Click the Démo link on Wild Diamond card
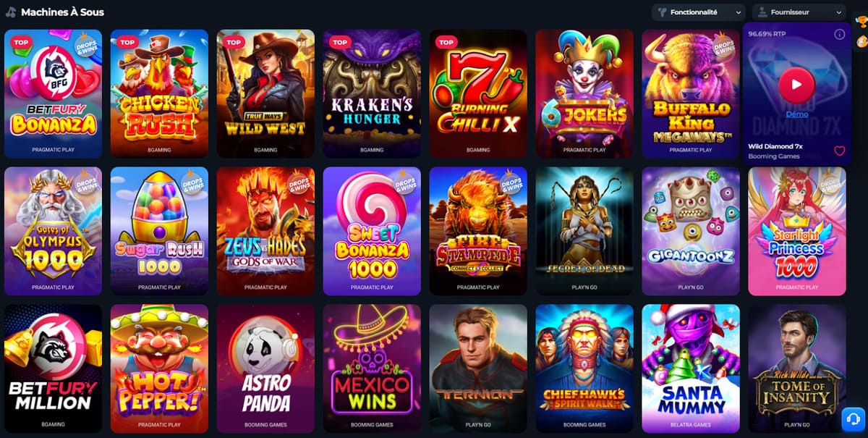868x438 pixels. pos(796,114)
